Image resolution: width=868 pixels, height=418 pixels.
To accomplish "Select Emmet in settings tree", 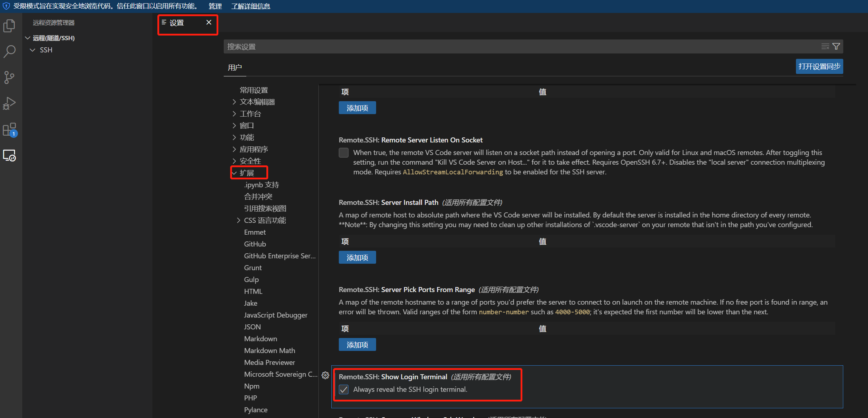I will [x=255, y=232].
